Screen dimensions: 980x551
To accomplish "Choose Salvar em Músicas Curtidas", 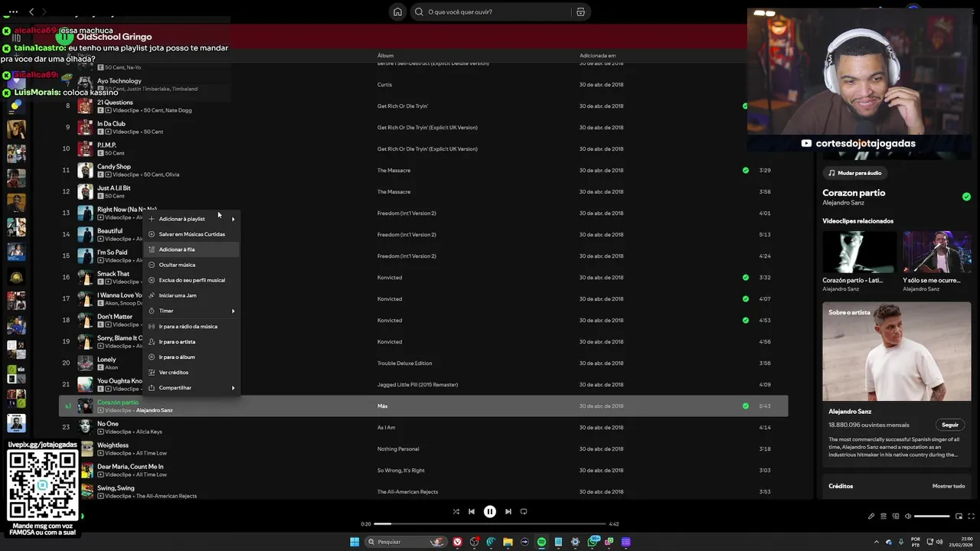I will (191, 234).
